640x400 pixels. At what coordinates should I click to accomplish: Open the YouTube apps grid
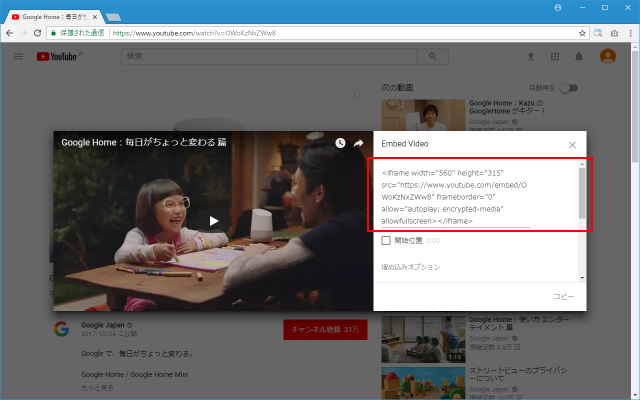[x=555, y=56]
